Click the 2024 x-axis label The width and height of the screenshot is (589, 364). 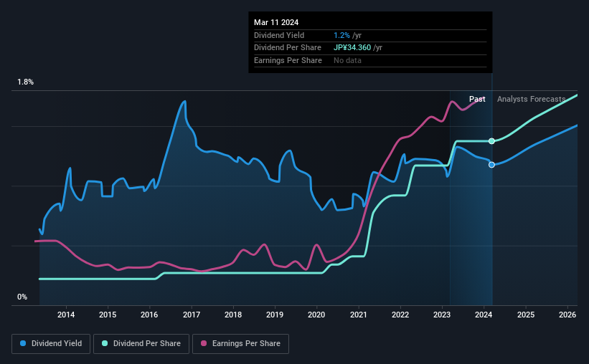click(484, 315)
